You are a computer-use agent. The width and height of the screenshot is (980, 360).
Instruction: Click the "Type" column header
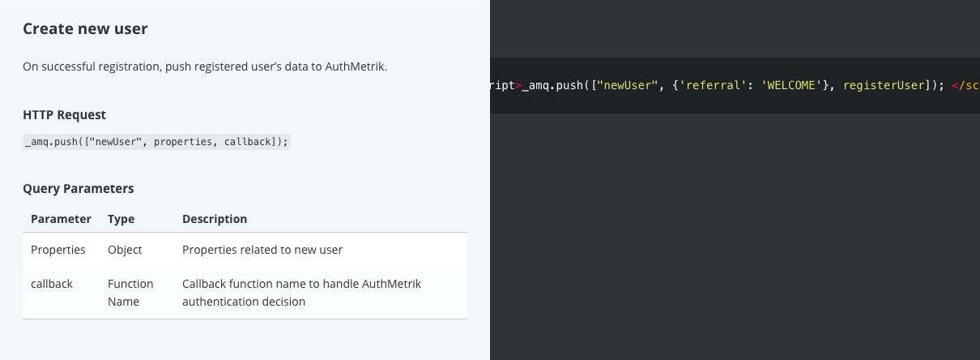pyautogui.click(x=121, y=219)
